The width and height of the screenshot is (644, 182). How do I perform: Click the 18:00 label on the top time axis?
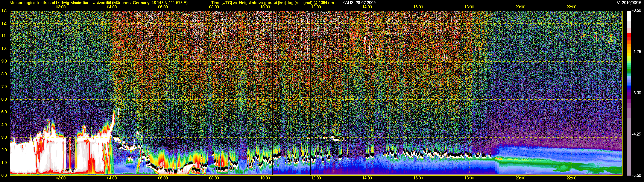(x=469, y=7)
